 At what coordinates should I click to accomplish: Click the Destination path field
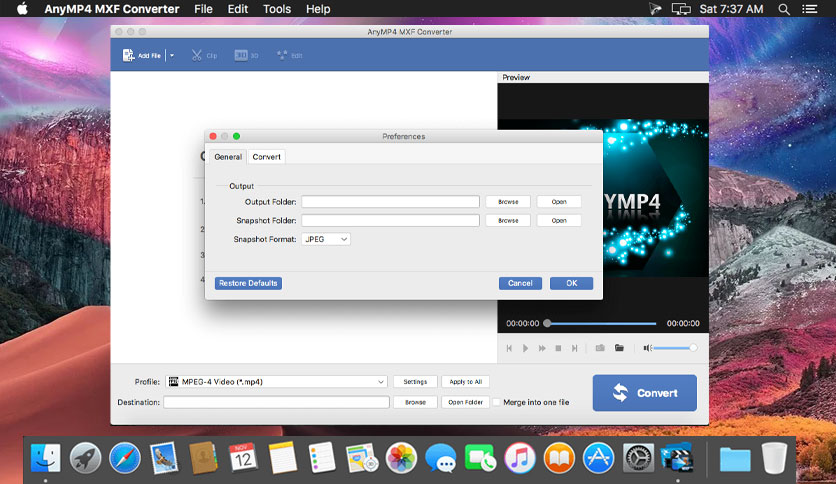point(276,402)
